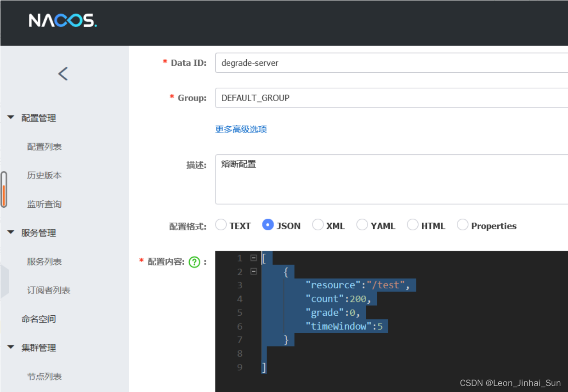Select HTML config format
This screenshot has width=568, height=392.
(x=413, y=225)
